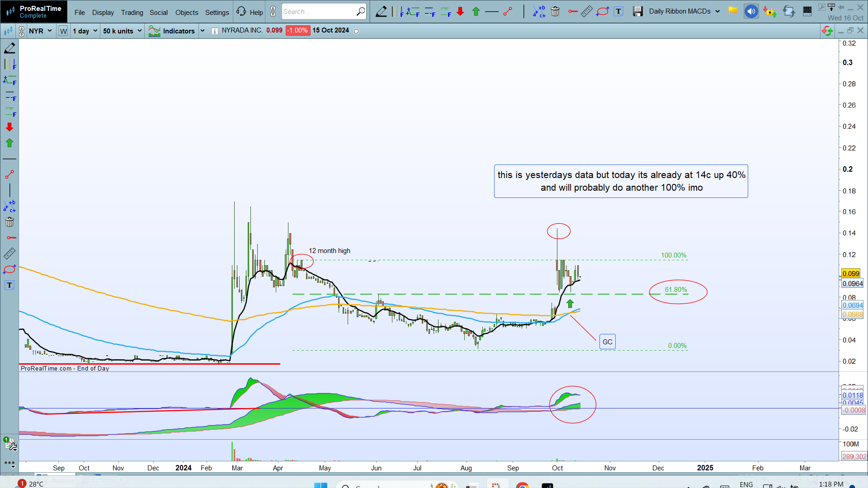Toggle sound with the speaker button

point(751,12)
